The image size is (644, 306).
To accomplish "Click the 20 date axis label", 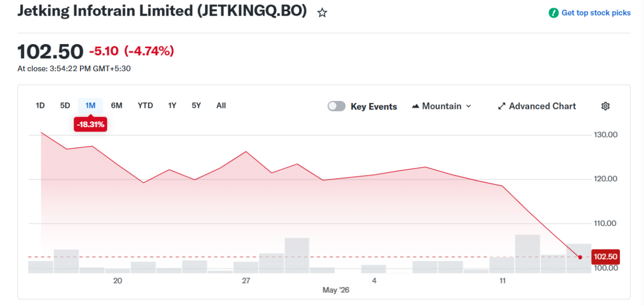I will point(118,281).
